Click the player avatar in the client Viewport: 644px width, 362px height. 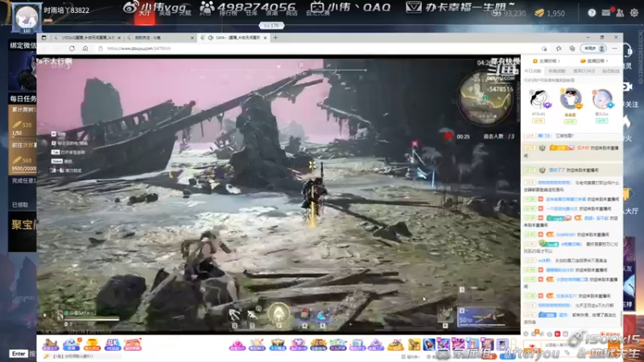coord(27,18)
